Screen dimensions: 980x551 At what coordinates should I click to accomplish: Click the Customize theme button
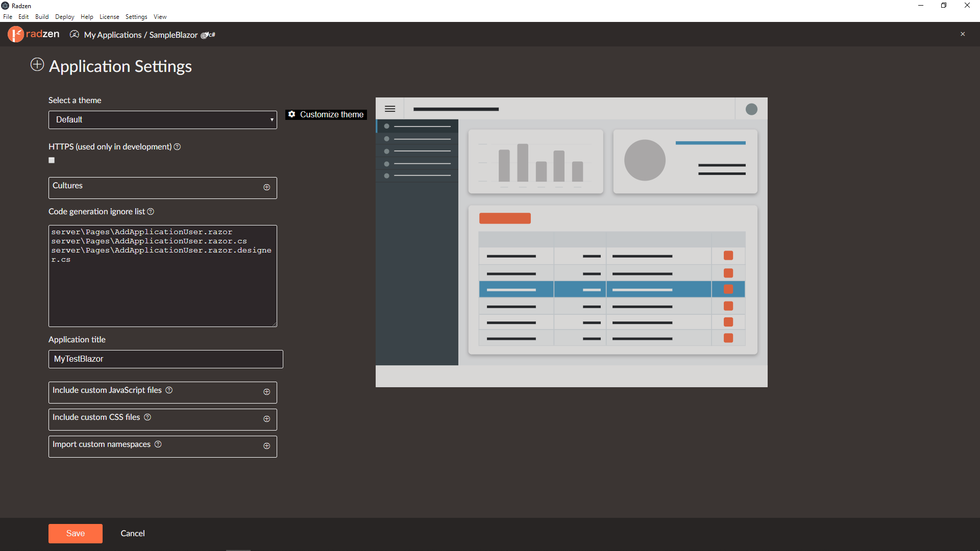click(326, 114)
